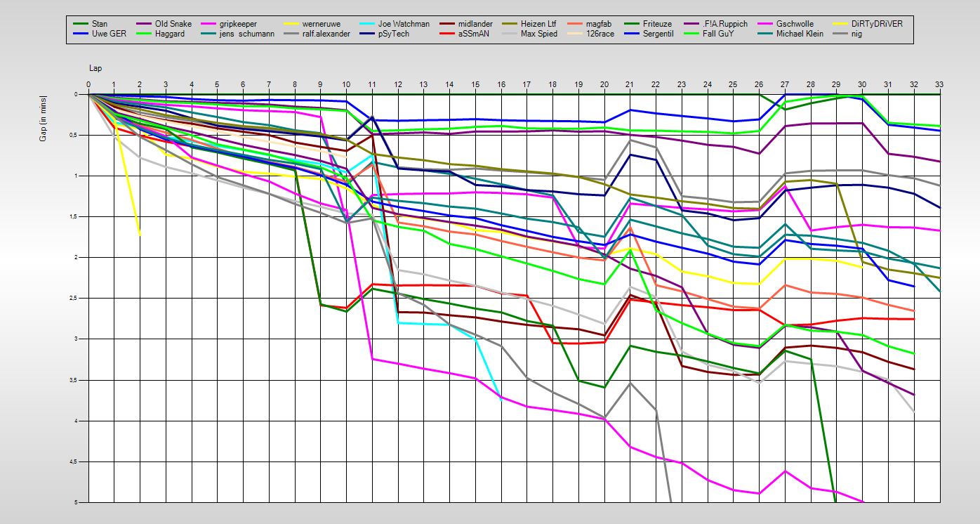980x524 pixels.
Task: Click the Lap axis title
Action: point(95,69)
